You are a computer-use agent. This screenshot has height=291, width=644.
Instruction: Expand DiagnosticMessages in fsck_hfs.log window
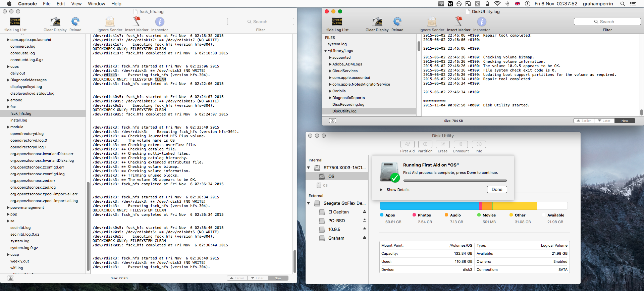point(8,80)
